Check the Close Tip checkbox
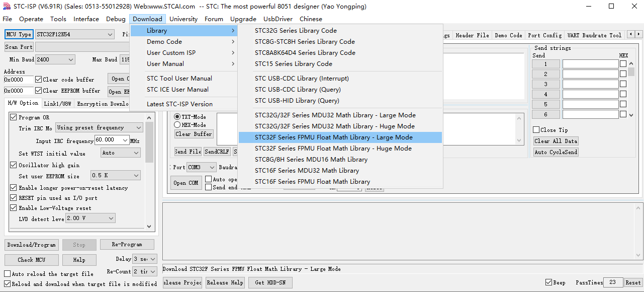The image size is (644, 292). 536,130
